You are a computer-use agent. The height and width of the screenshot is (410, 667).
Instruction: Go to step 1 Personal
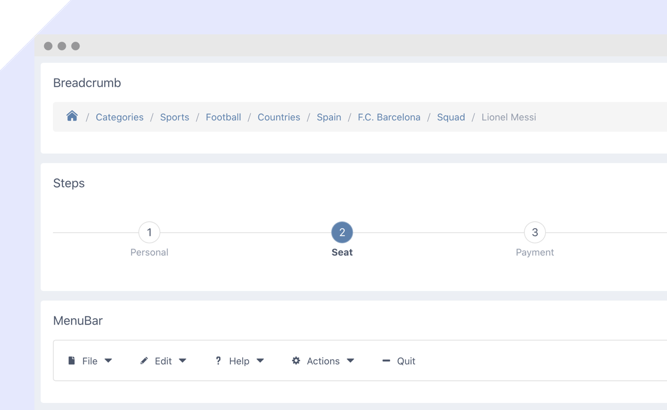[149, 233]
